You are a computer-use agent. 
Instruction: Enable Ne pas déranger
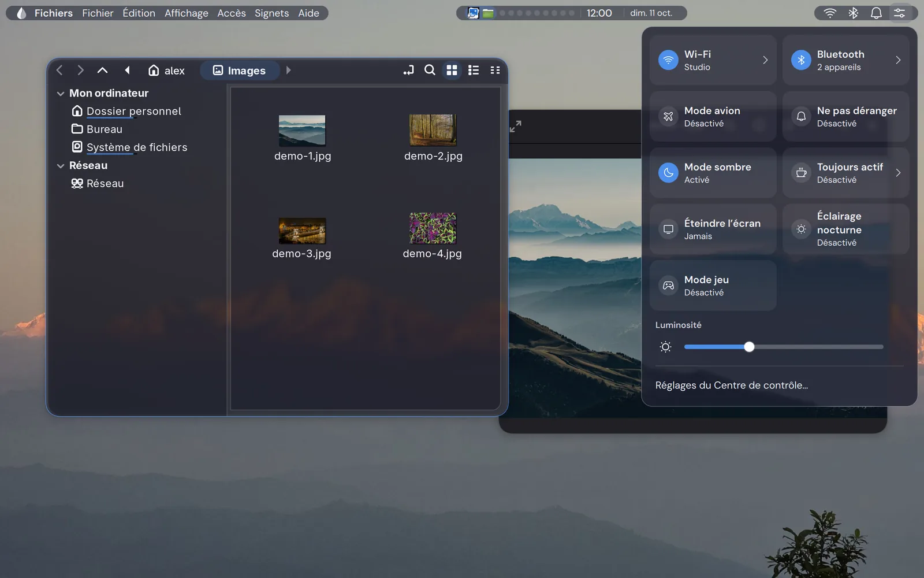click(x=845, y=116)
